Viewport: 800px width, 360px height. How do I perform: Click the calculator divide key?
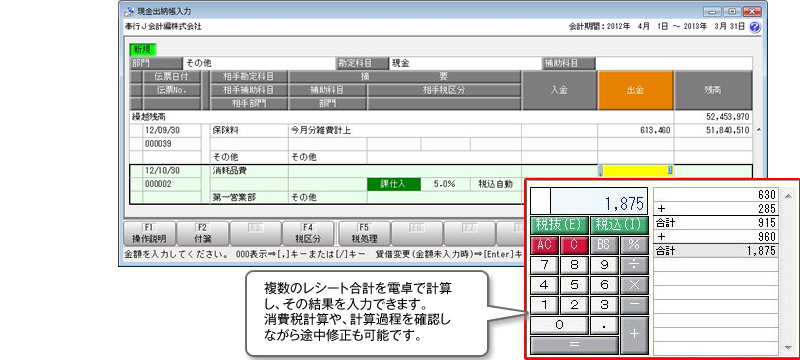634,265
